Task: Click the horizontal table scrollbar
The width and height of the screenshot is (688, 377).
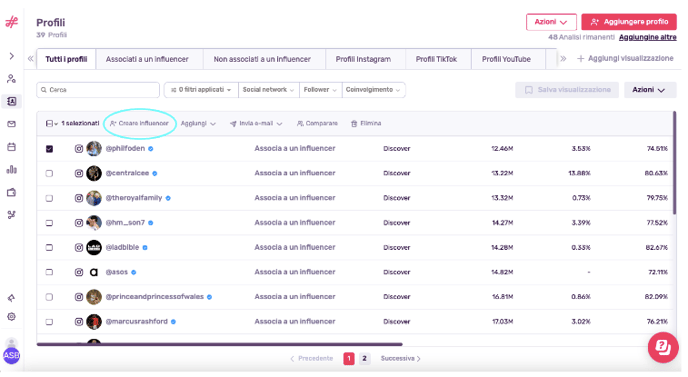Action: [x=219, y=345]
